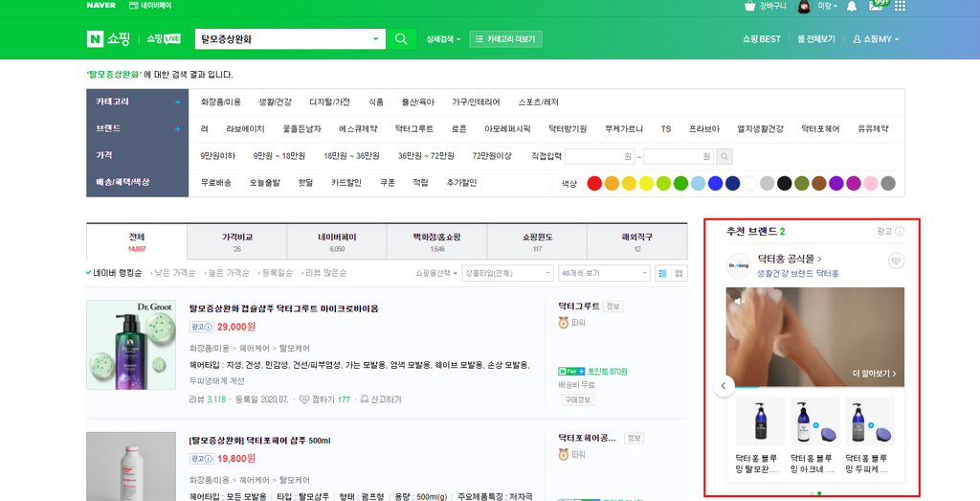
Task: Click the 광고 info icon in 추천 브랜드
Action: point(900,232)
